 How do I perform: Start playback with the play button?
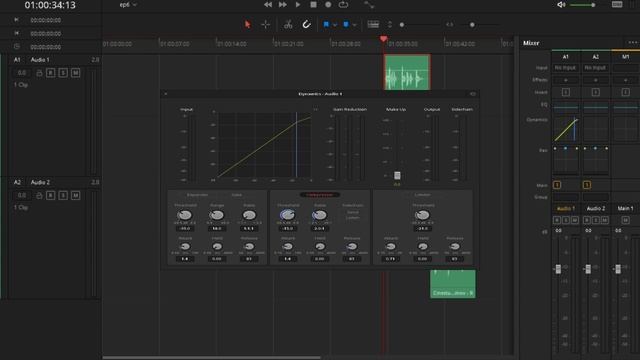click(298, 4)
